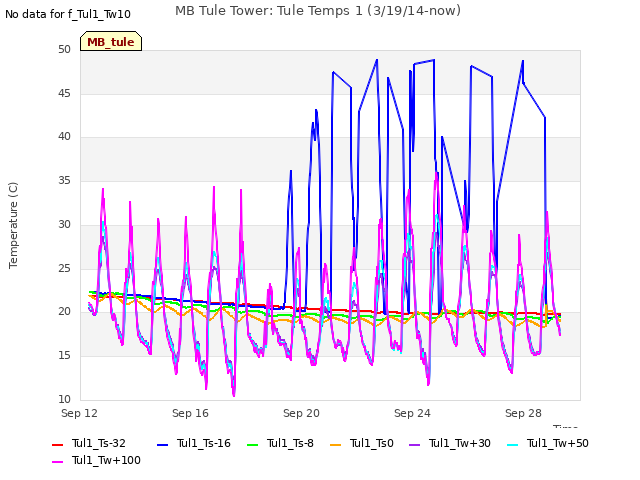Select the Tul1_Ts-32 legend label

coord(99,444)
